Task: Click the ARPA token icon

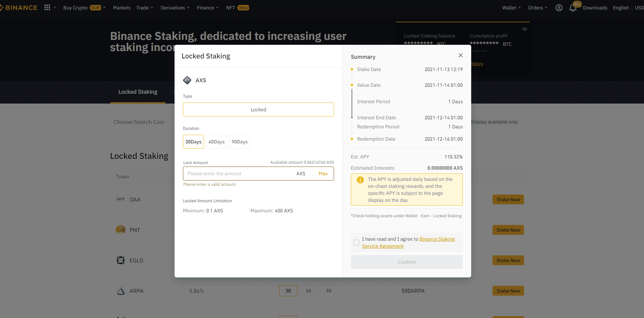Action: pos(121,291)
